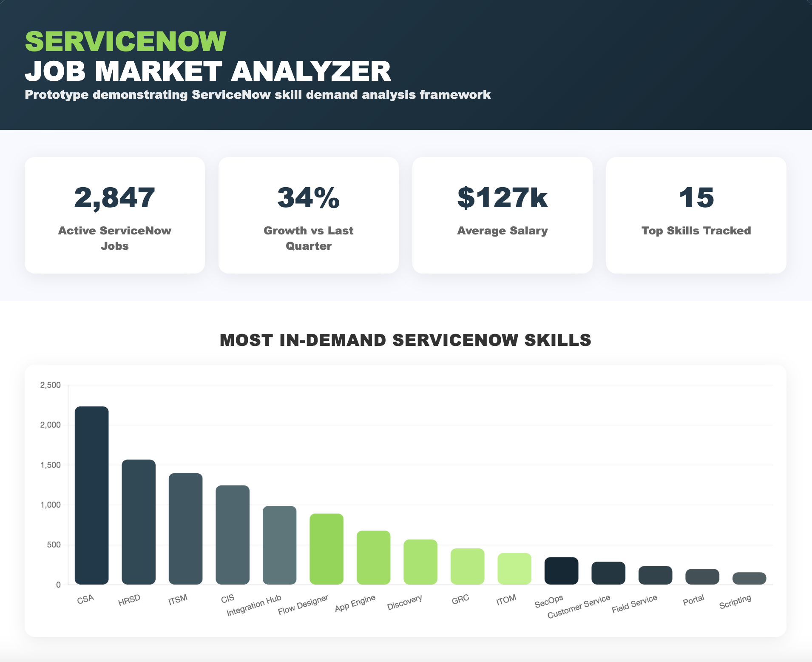Click the 1,500 y-axis tick label
Image resolution: width=812 pixels, height=662 pixels.
pyautogui.click(x=51, y=465)
